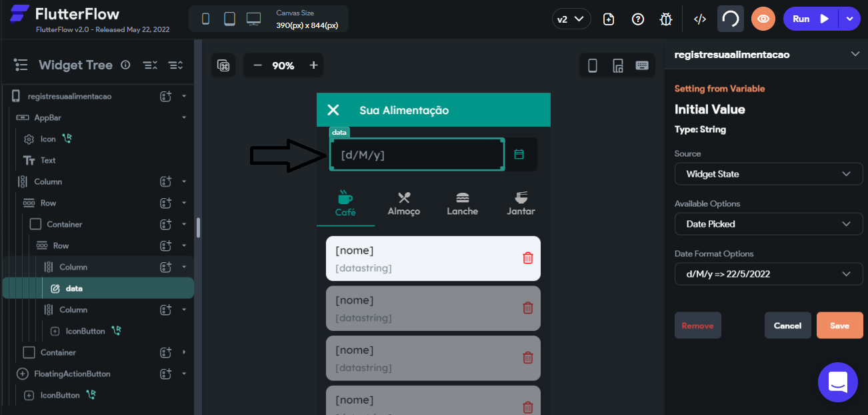The width and height of the screenshot is (868, 415).
Task: Select IconButton under FloatingActionButton
Action: 60,395
